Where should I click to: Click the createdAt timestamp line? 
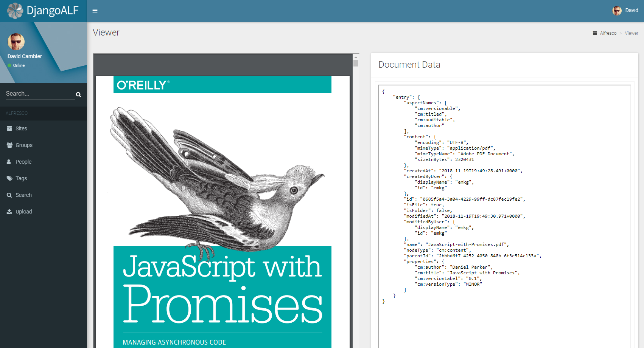(x=463, y=171)
